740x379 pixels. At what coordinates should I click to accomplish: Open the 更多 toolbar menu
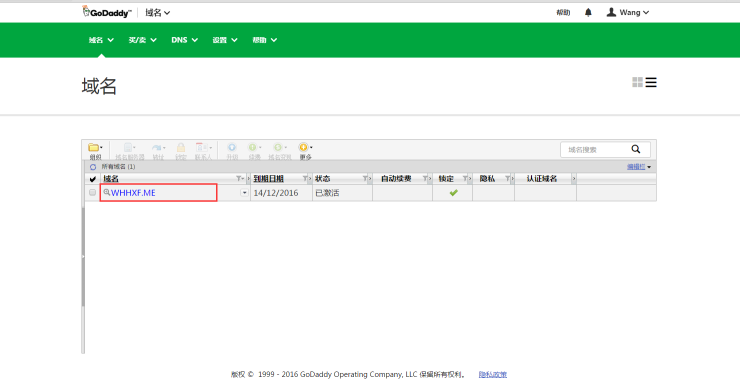click(306, 151)
